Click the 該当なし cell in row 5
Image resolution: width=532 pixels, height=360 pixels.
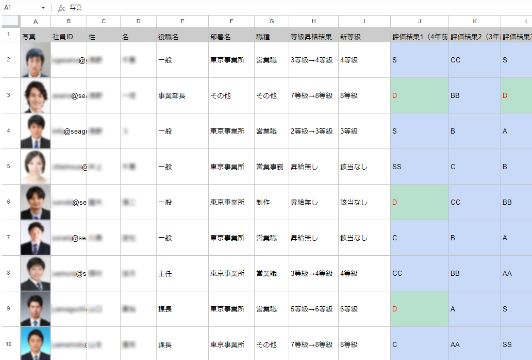pyautogui.click(x=364, y=167)
